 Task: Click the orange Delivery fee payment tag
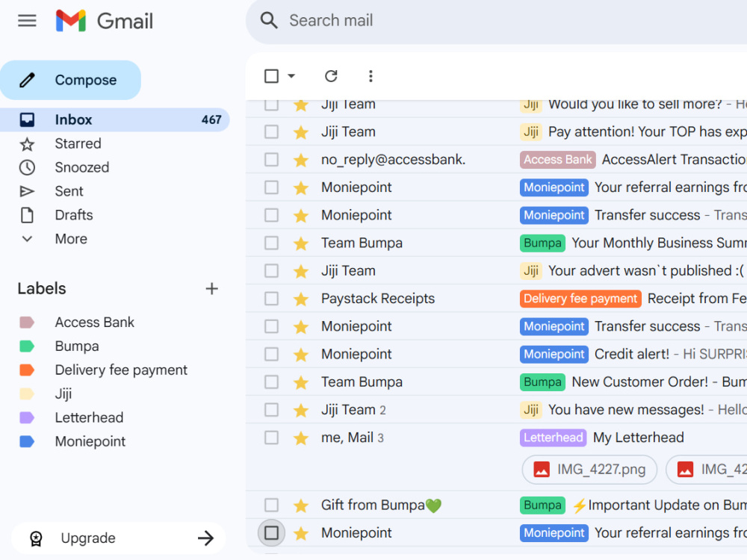point(580,299)
